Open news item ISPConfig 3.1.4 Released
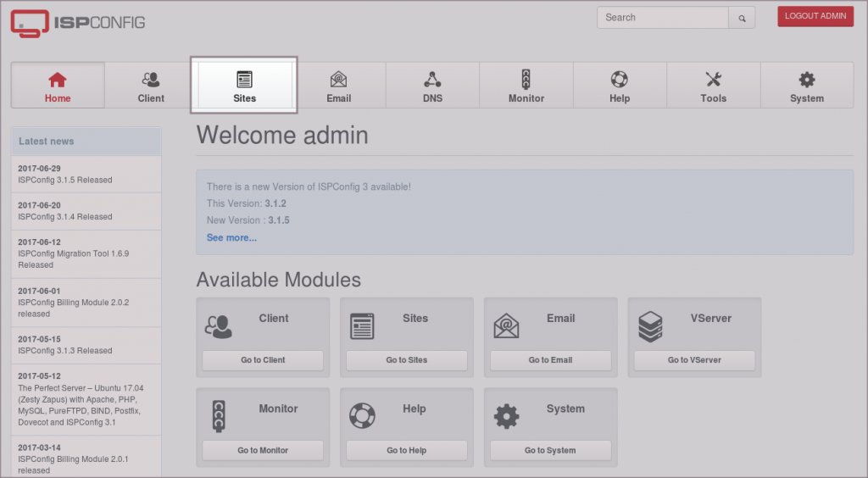Viewport: 868px width, 478px height. (x=64, y=217)
